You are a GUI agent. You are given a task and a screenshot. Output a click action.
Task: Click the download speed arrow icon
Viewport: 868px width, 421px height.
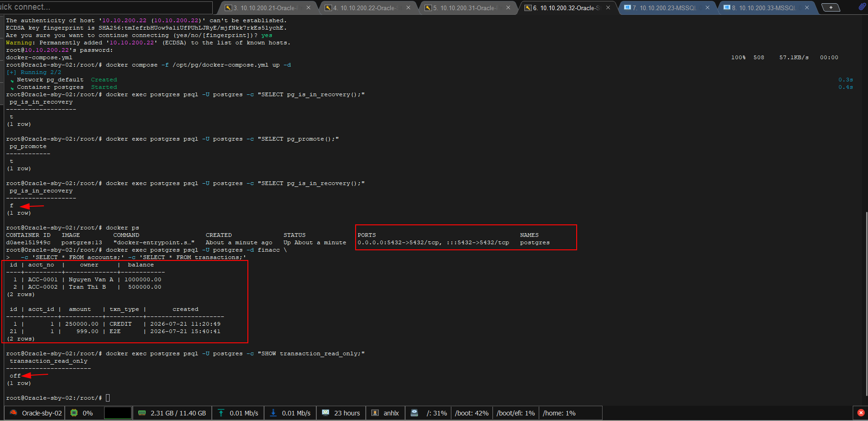[x=273, y=413]
